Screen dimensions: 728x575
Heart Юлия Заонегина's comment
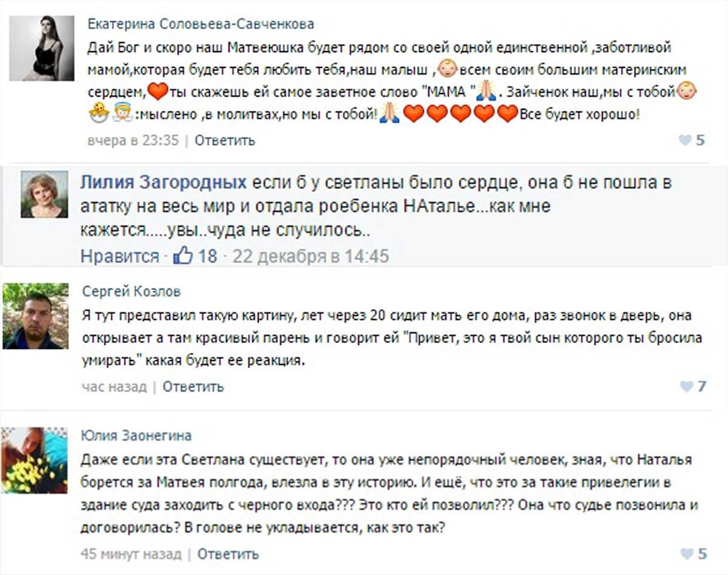pos(687,554)
